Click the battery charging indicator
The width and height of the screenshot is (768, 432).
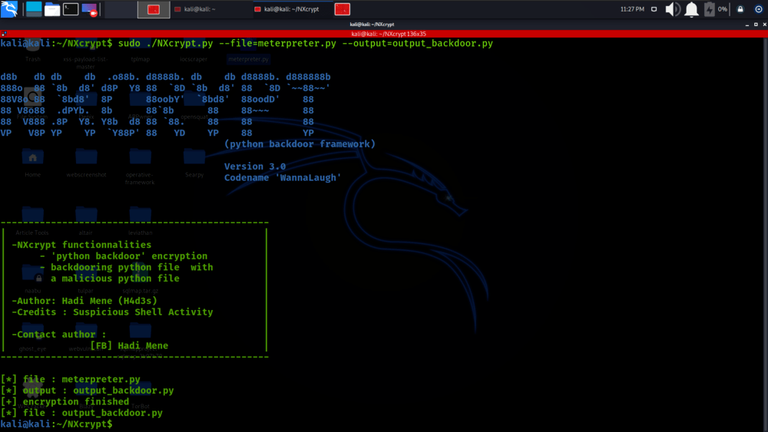(x=709, y=9)
